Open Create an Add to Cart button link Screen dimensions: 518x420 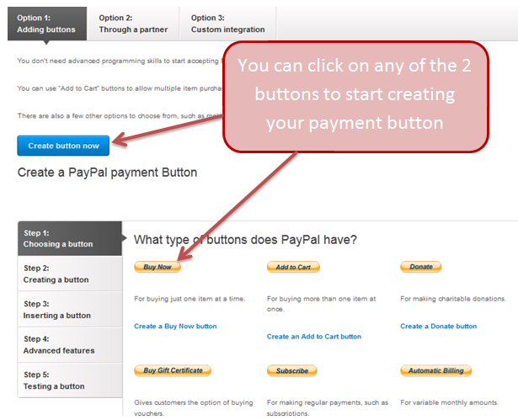pyautogui.click(x=313, y=336)
